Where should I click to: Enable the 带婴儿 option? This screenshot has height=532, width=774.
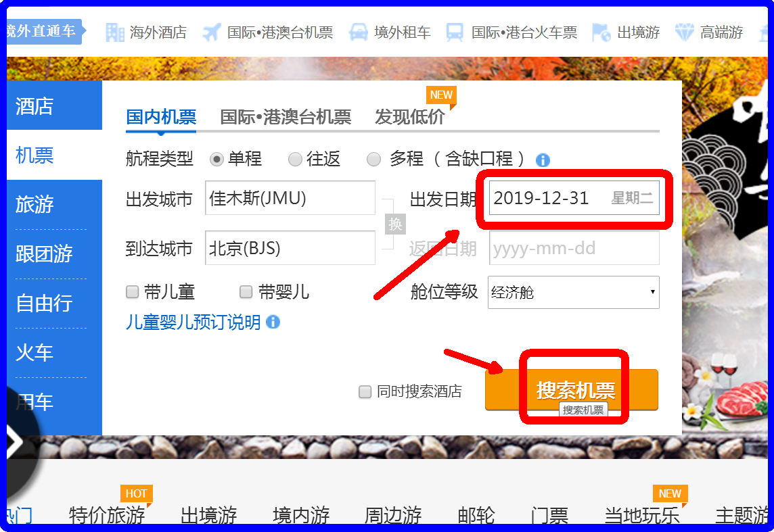click(x=245, y=291)
